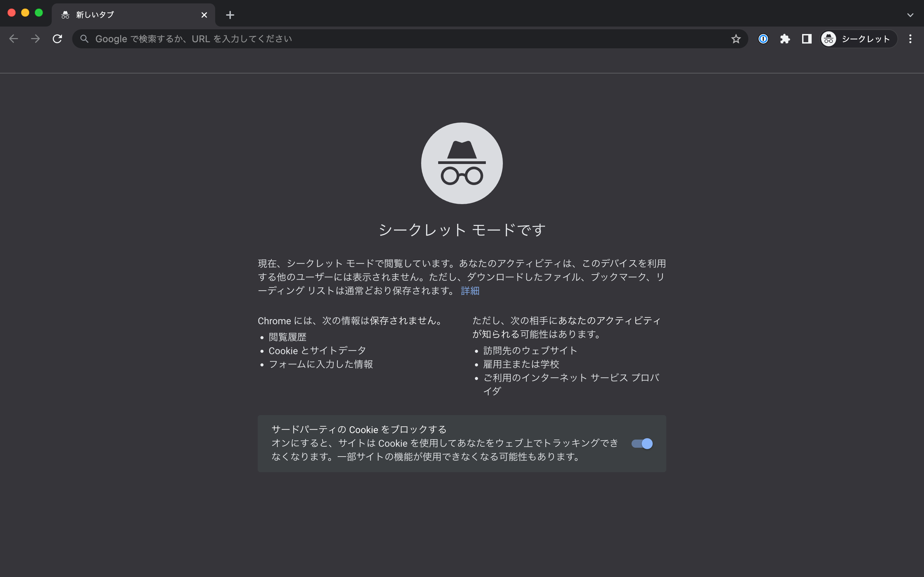924x577 pixels.
Task: Click the back navigation arrow
Action: 14,38
